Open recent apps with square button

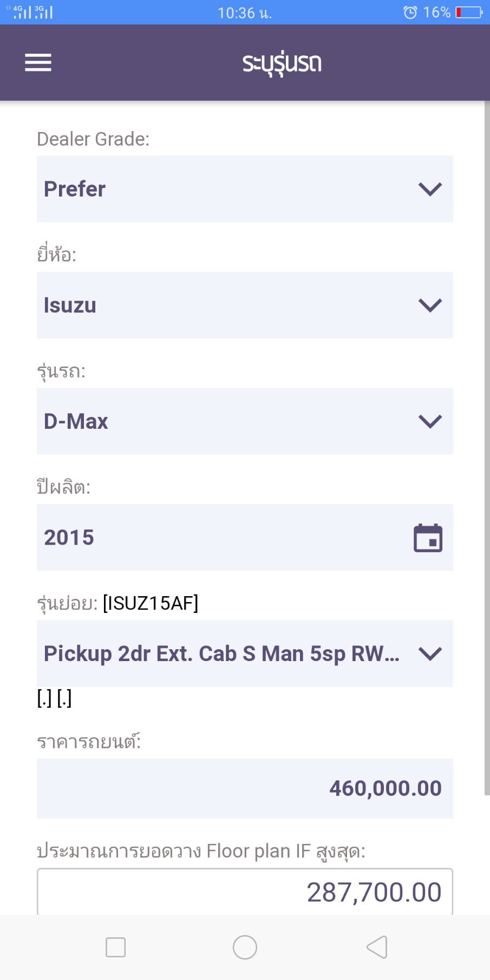tap(115, 947)
